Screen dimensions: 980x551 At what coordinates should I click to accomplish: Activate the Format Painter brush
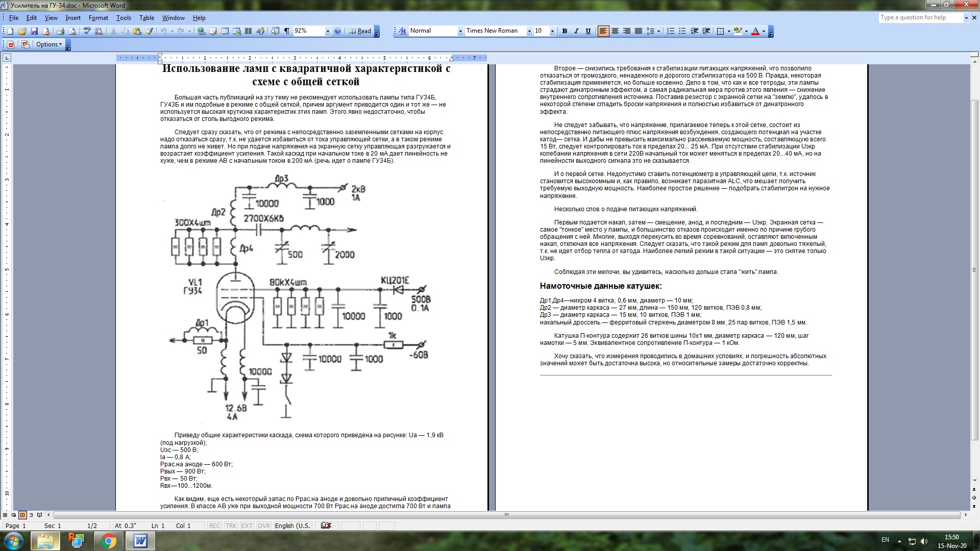click(149, 31)
